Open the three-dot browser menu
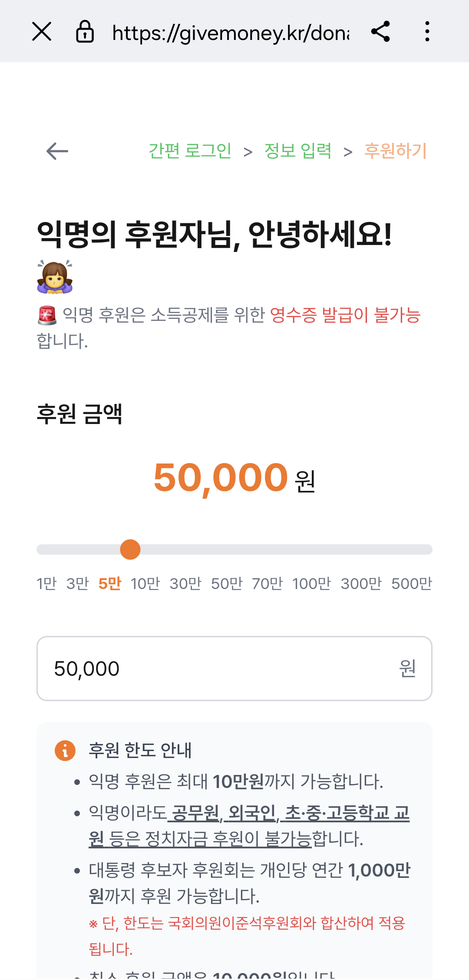 click(x=427, y=32)
